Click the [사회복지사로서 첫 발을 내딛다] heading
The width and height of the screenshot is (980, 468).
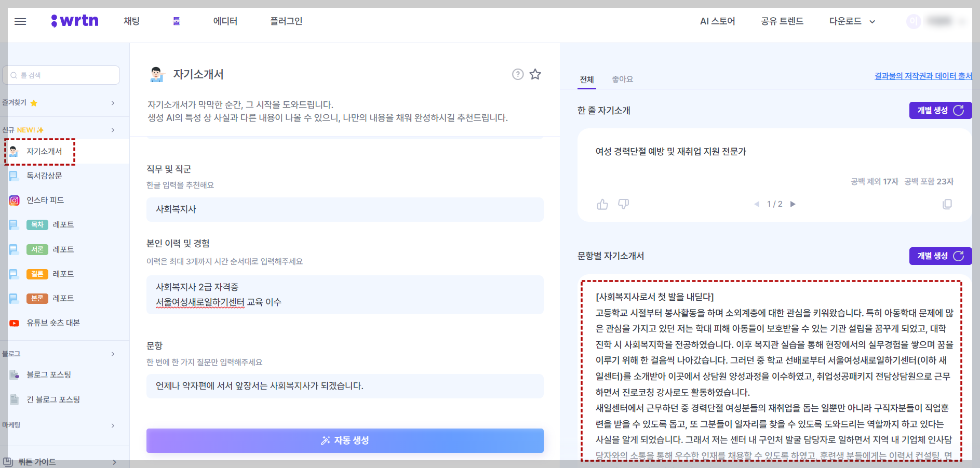[x=654, y=297]
